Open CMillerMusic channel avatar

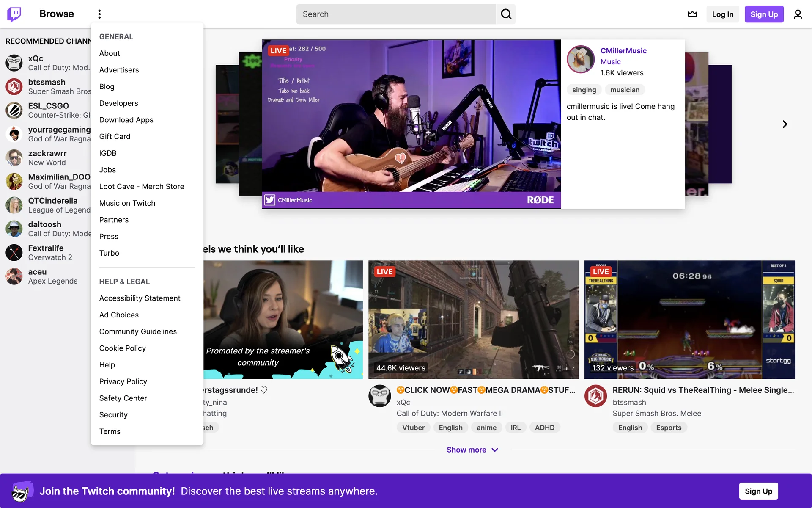581,59
